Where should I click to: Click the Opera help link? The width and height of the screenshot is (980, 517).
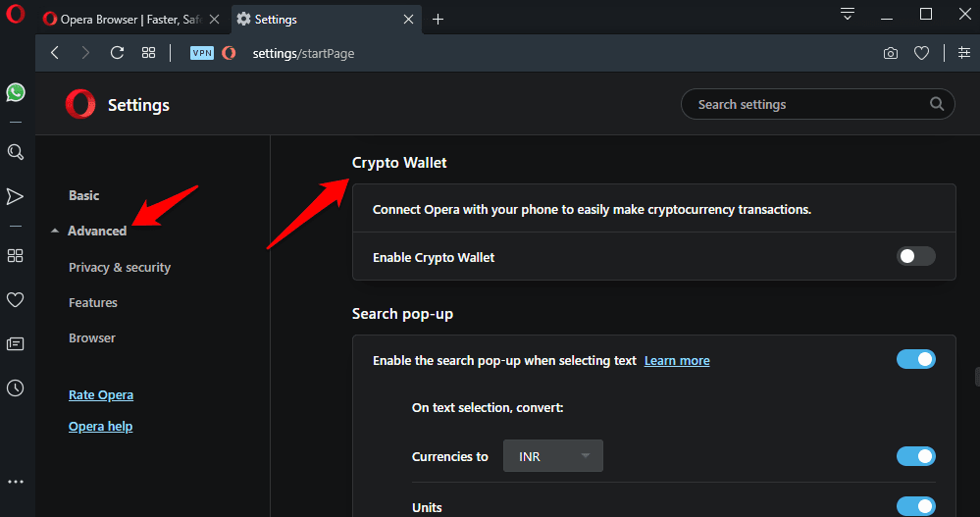(101, 427)
